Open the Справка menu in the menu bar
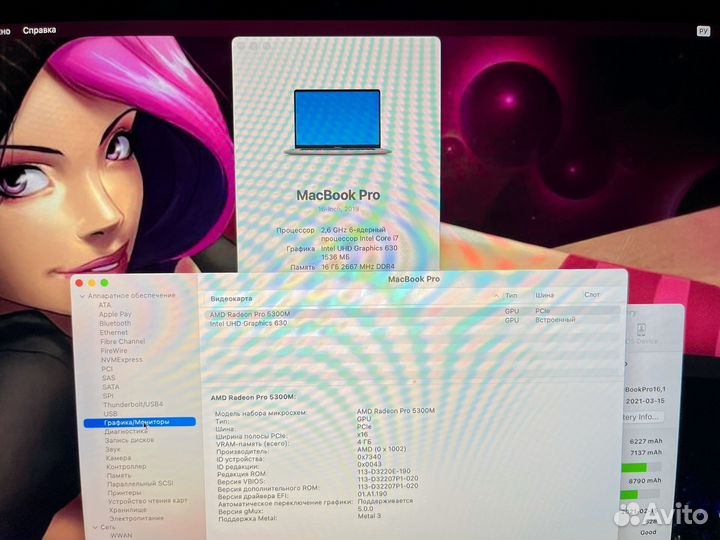 coord(39,30)
